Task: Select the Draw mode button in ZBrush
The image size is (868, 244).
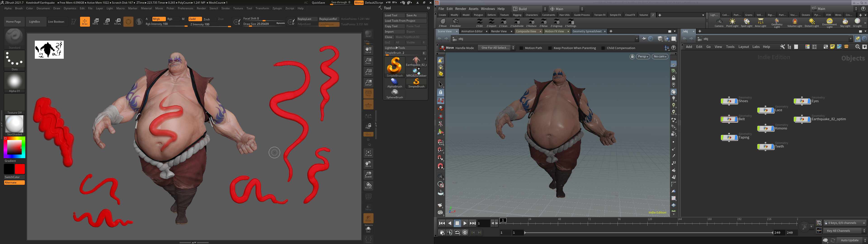Action: [85, 21]
